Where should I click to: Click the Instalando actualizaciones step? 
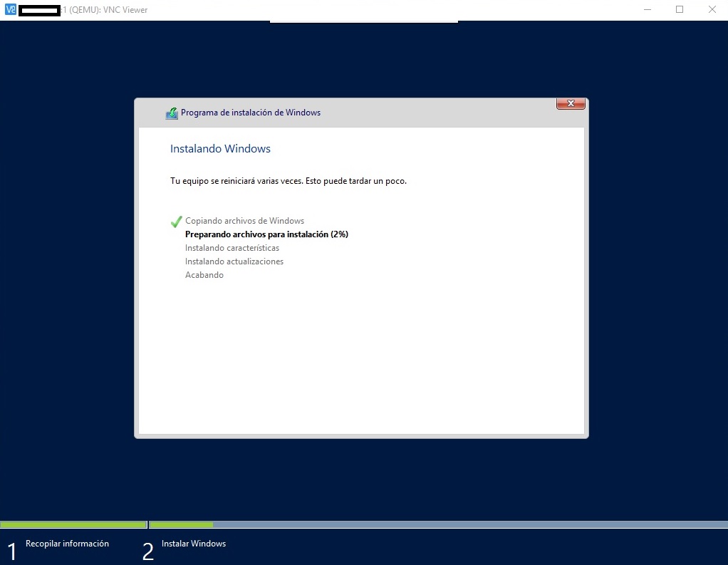click(234, 261)
